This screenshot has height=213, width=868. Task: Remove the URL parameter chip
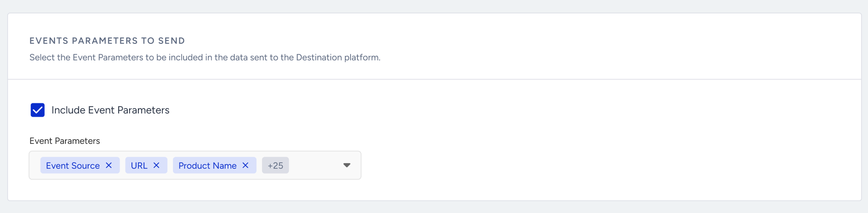click(156, 165)
